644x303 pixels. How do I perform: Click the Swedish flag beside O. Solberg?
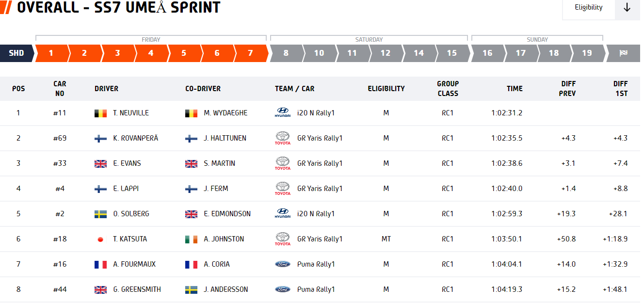point(100,214)
